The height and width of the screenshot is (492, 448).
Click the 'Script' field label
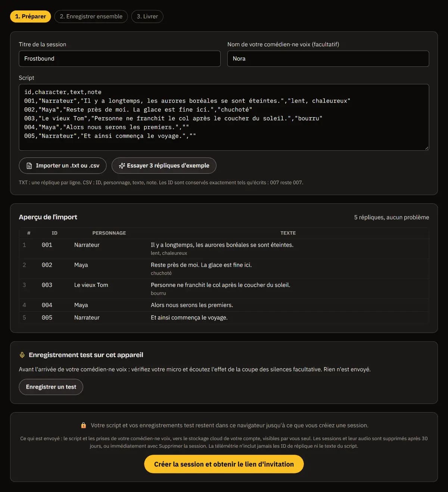[27, 78]
